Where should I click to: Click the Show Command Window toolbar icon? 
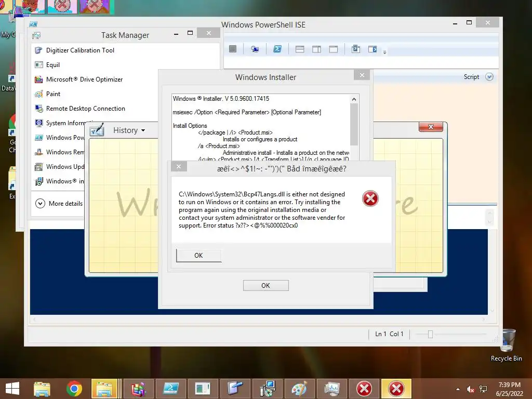pos(355,49)
